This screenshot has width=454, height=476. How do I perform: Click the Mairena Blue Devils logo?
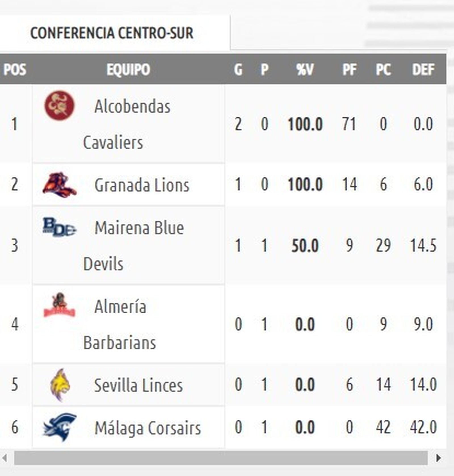60,227
